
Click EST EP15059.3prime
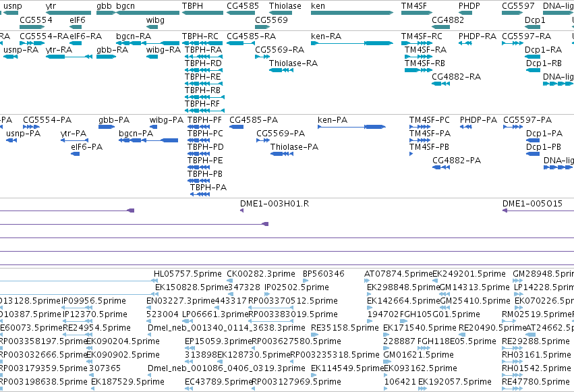tap(219, 341)
